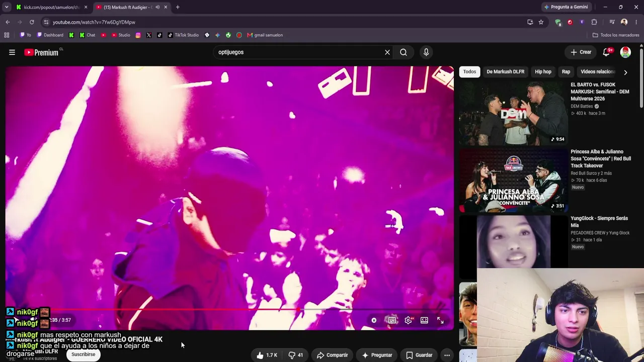Install app icon in address bar
This screenshot has height=362, width=644.
[530, 22]
